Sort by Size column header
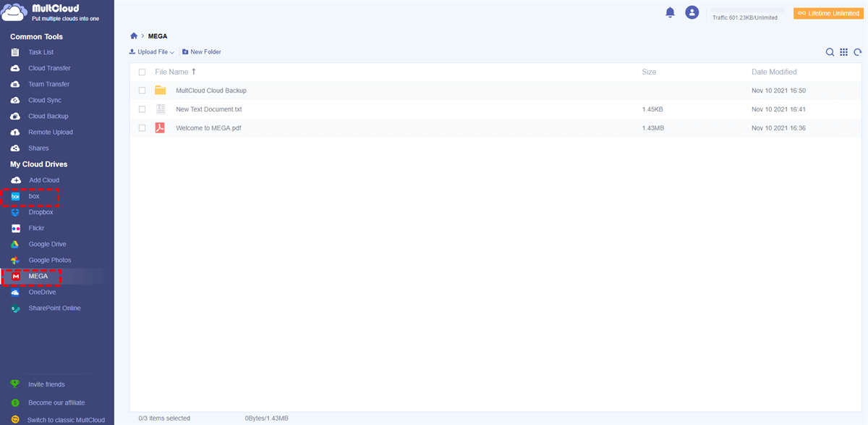 point(649,72)
